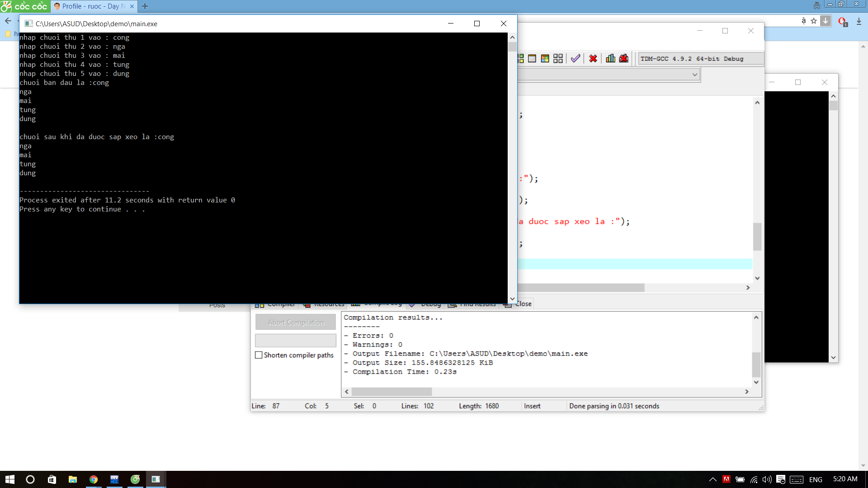The height and width of the screenshot is (488, 868).
Task: Show hidden system tray icons
Action: (712, 479)
